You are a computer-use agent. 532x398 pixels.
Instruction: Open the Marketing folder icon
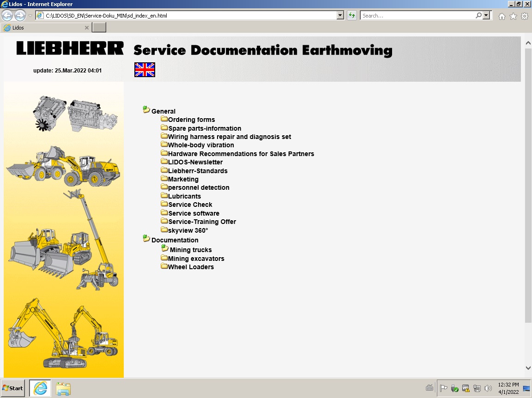[x=164, y=179]
